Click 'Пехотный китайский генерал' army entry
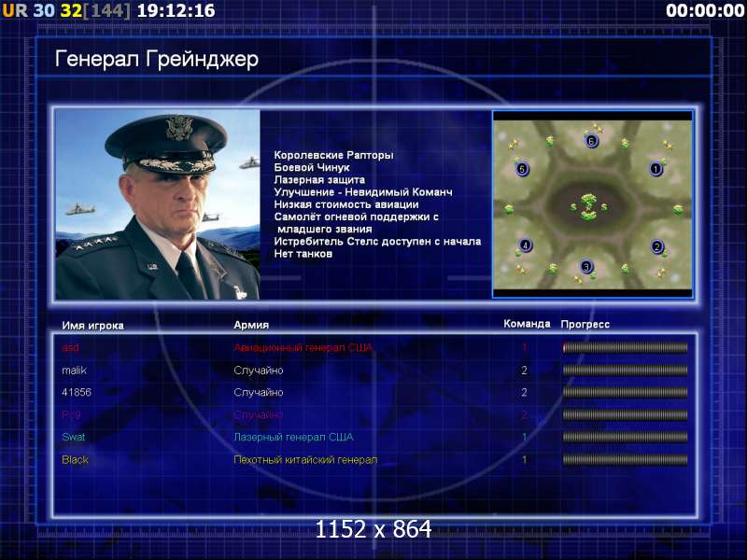Image resolution: width=747 pixels, height=560 pixels. click(305, 459)
